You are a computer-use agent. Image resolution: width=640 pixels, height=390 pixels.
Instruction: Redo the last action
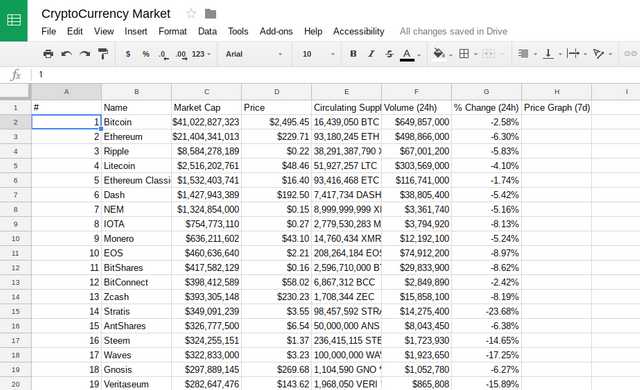click(85, 54)
